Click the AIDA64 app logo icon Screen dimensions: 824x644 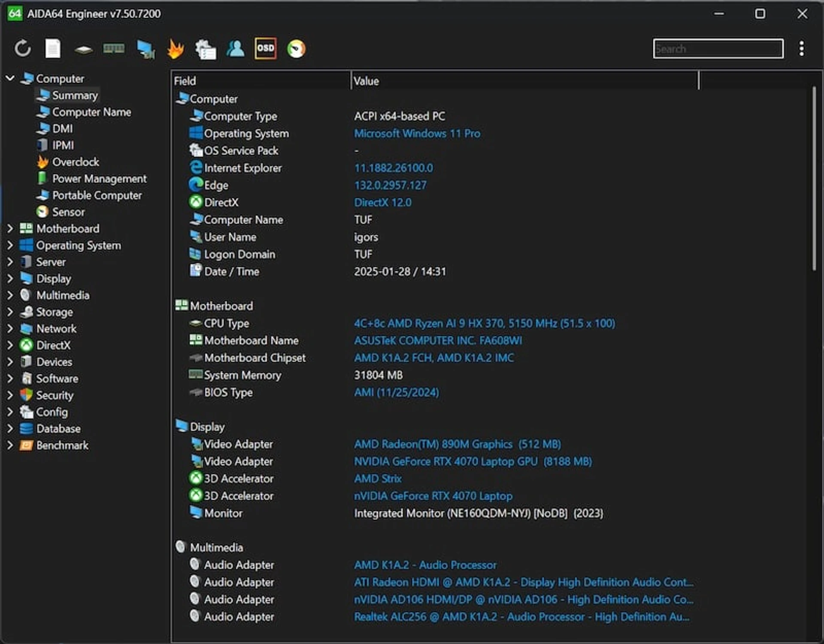15,14
